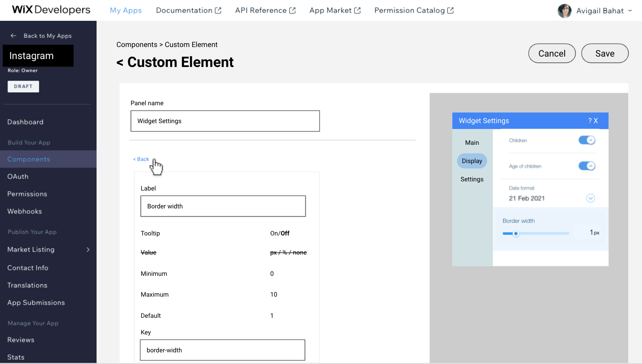642x364 pixels.
Task: Select the Settings tab in the preview panel
Action: [x=472, y=179]
